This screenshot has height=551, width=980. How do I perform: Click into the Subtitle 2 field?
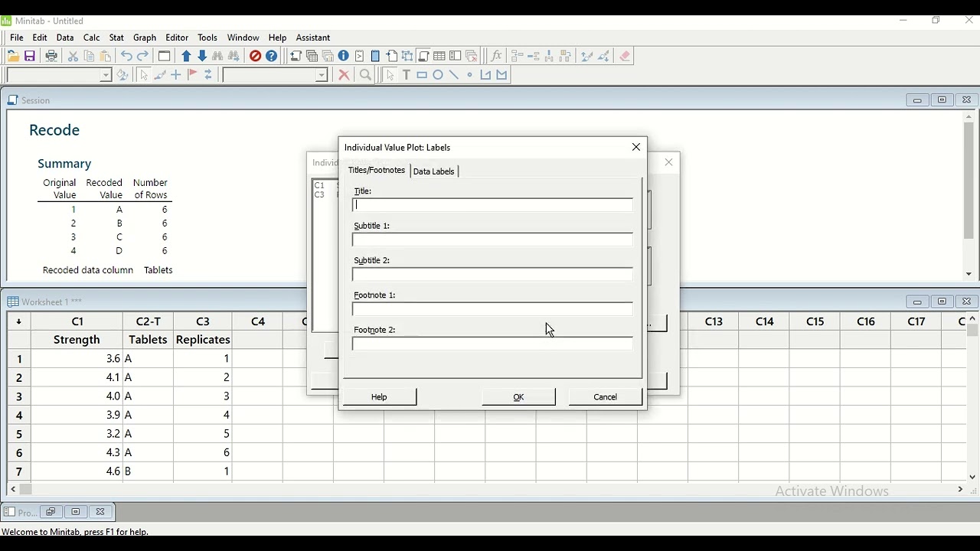(493, 274)
